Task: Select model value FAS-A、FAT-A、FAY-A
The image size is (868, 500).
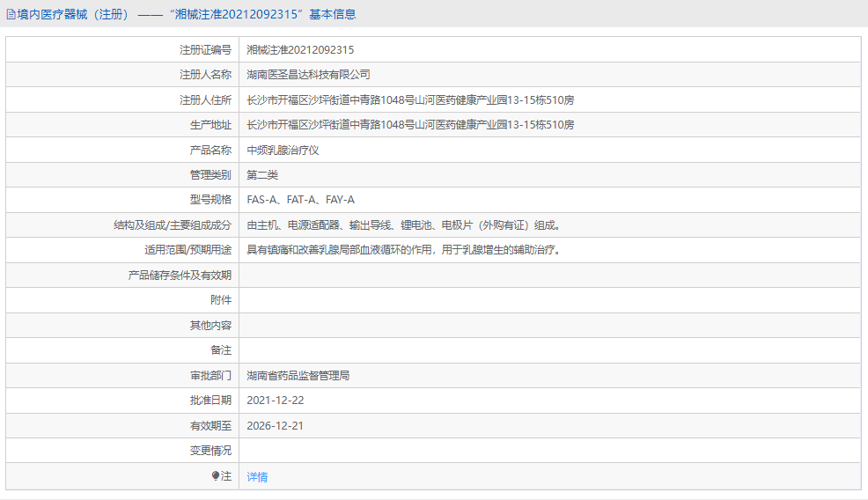Action: point(300,200)
